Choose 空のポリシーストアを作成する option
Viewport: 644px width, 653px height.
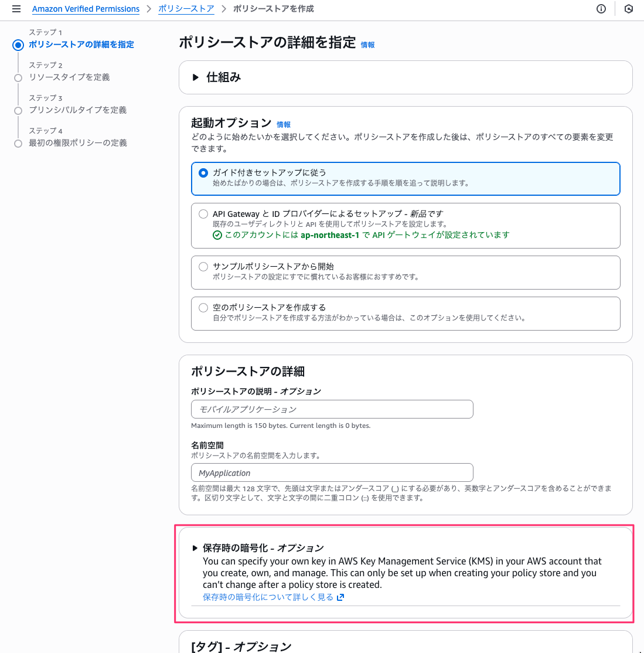click(203, 307)
